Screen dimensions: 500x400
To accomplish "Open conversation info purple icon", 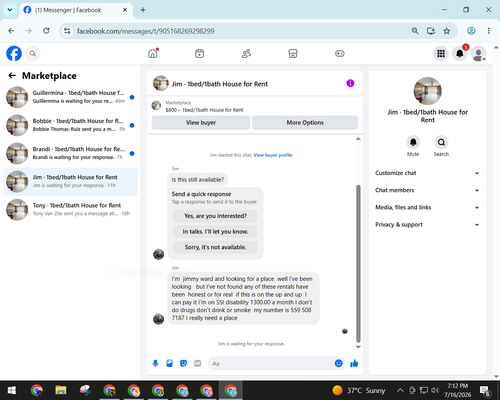I will pyautogui.click(x=350, y=83).
